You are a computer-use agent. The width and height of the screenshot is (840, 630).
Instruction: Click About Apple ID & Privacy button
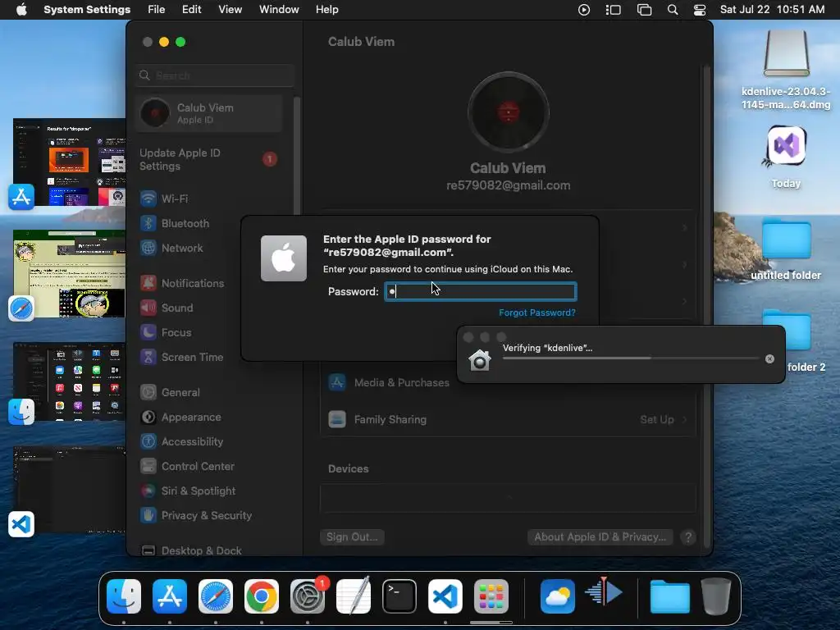point(600,536)
